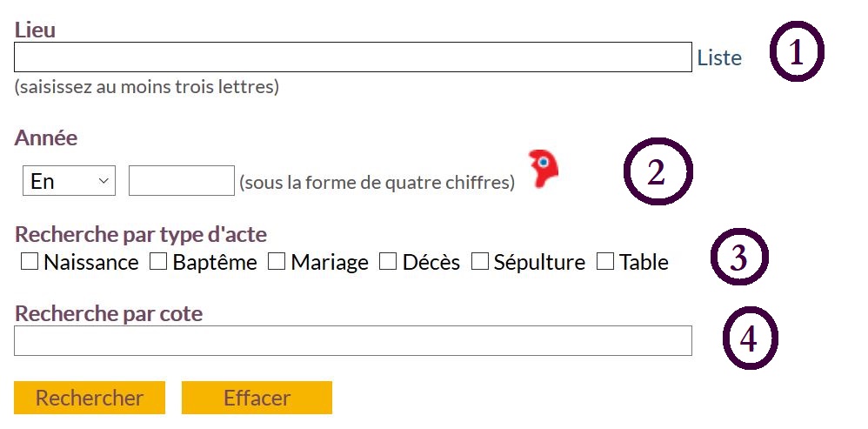The image size is (868, 429).
Task: Open the Liste link next to Lieu
Action: click(719, 58)
